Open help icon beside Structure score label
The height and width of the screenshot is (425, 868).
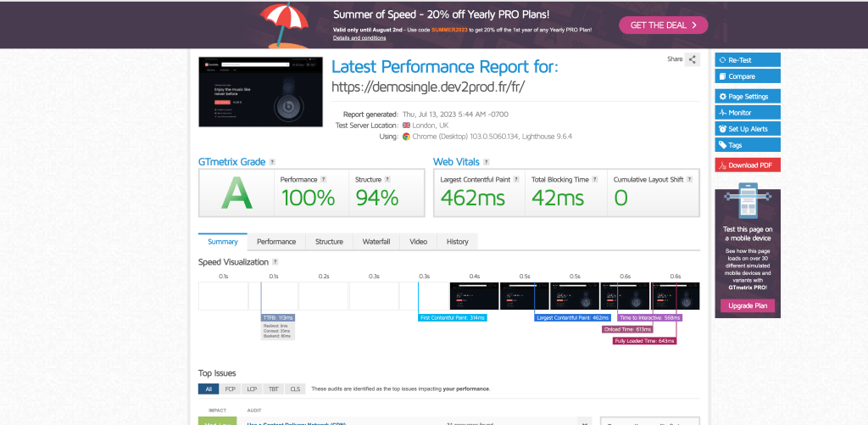click(x=387, y=180)
